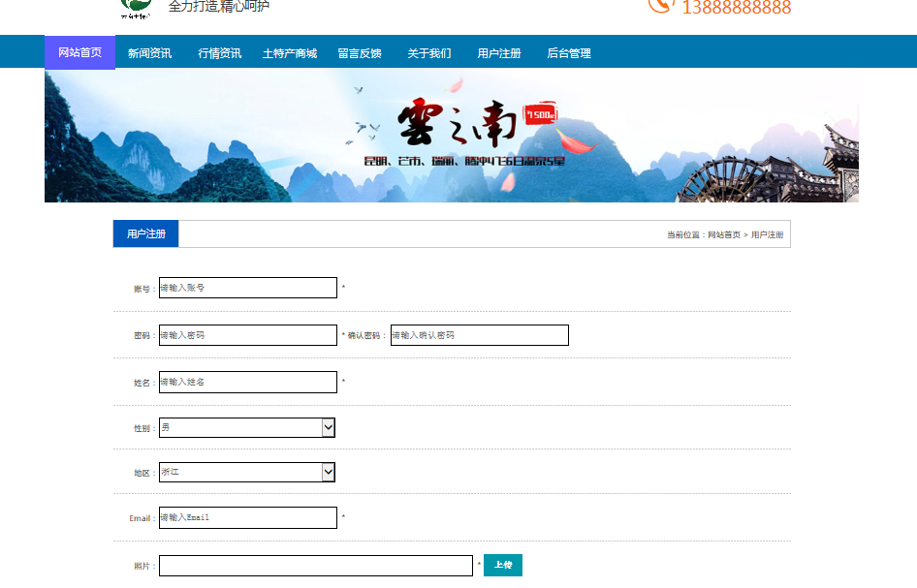Click 用户注册 in the top navigation
The width and height of the screenshot is (917, 588).
(x=499, y=53)
